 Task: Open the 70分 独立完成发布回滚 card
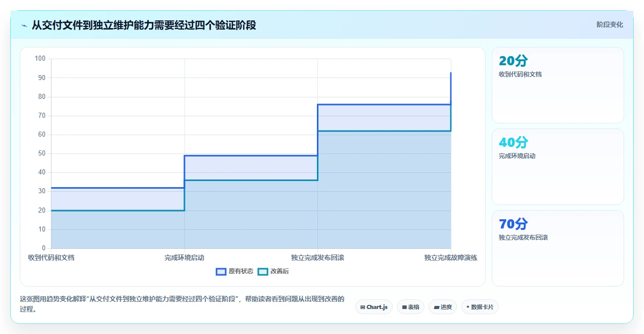557,248
